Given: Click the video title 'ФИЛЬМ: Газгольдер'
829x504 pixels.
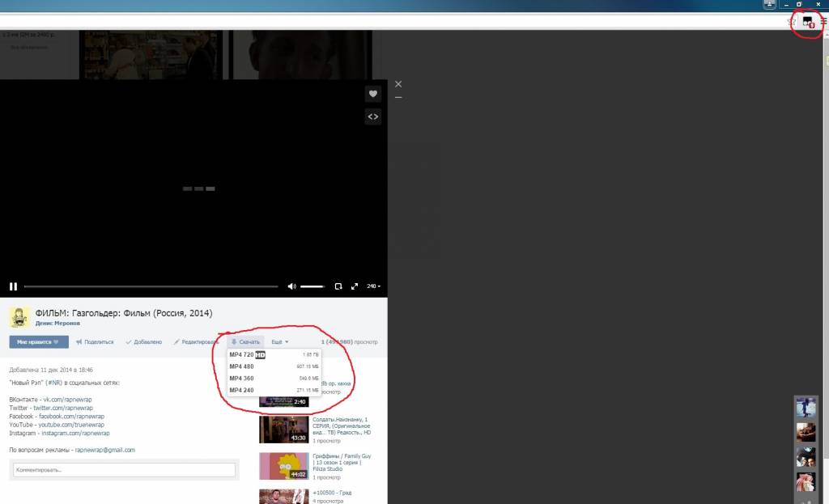Looking at the screenshot, I should (124, 313).
